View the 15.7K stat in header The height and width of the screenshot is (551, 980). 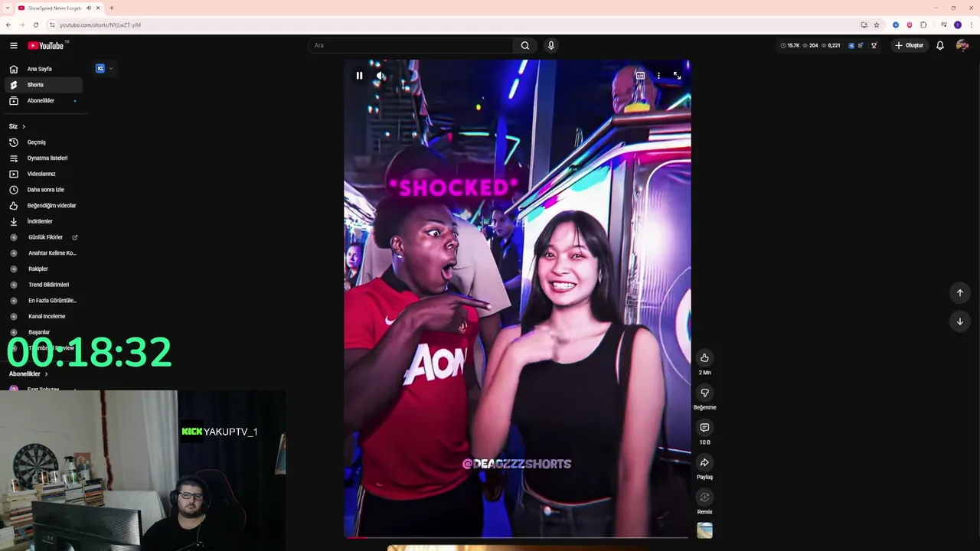tap(789, 45)
